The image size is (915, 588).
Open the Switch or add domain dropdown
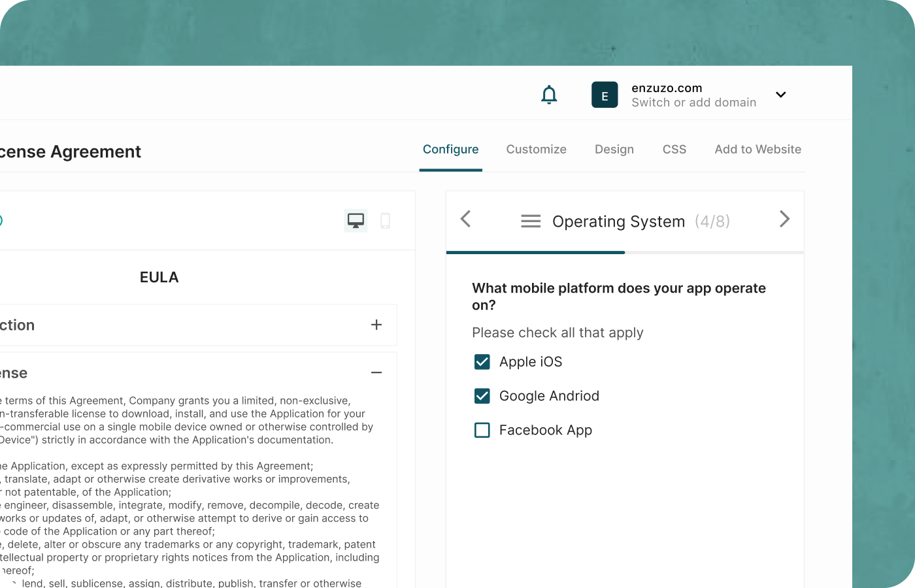pyautogui.click(x=780, y=95)
